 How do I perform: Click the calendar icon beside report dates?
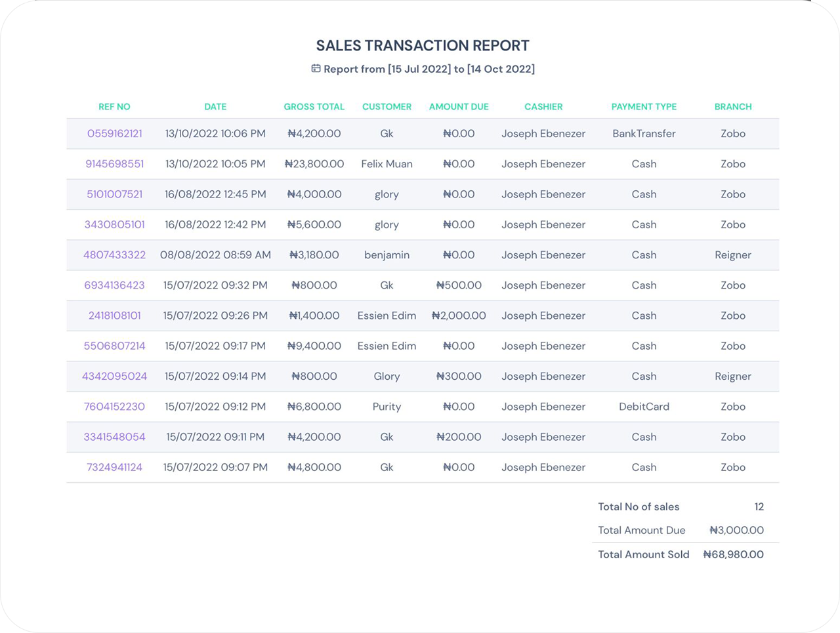316,68
